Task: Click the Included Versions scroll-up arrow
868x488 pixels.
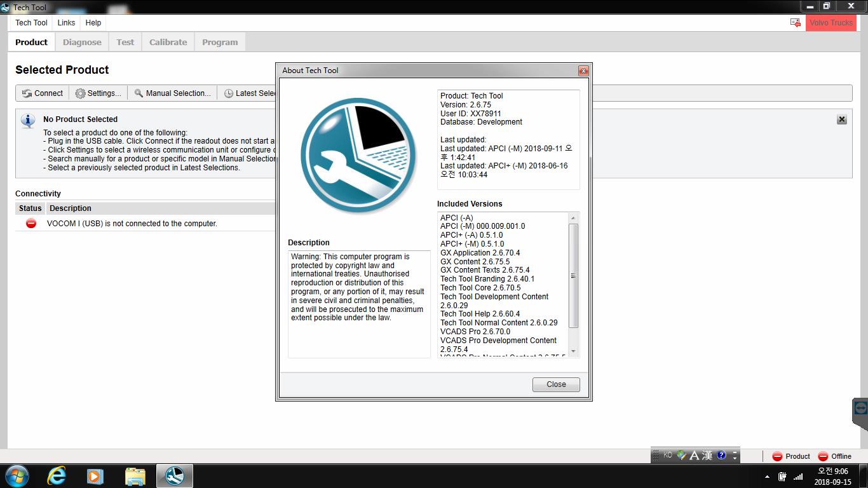Action: coord(573,218)
